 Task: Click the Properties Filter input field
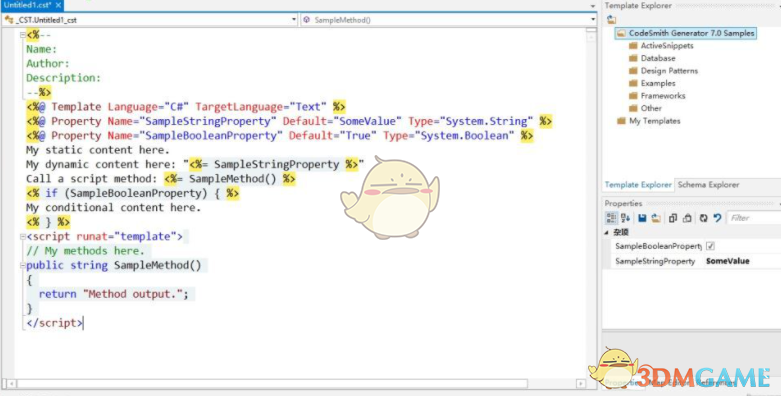point(754,218)
